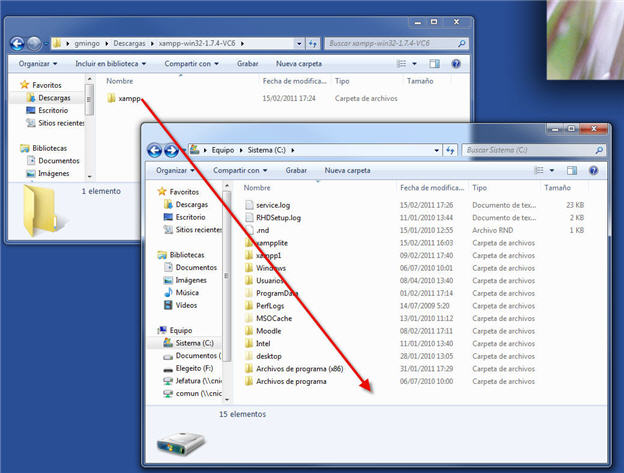Viewport: 624px width, 473px height.
Task: Click Grabar in the xampp-win32 window toolbar
Action: coord(247,63)
